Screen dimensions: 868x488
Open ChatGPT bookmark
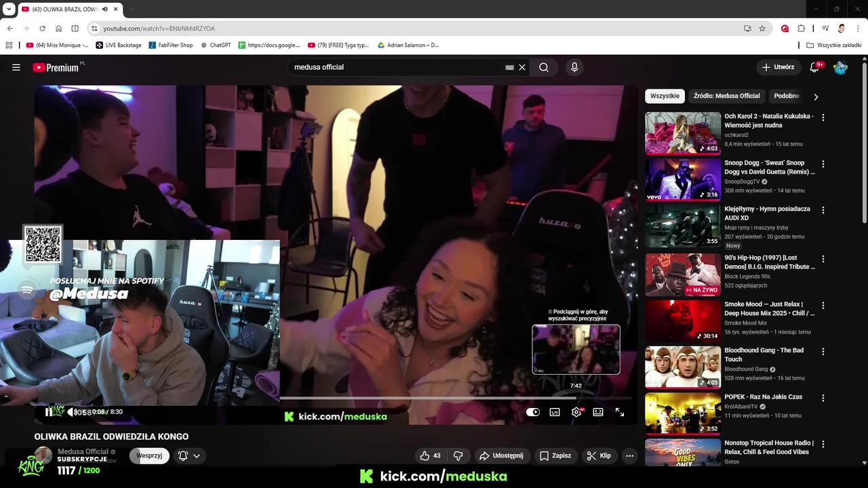(216, 45)
